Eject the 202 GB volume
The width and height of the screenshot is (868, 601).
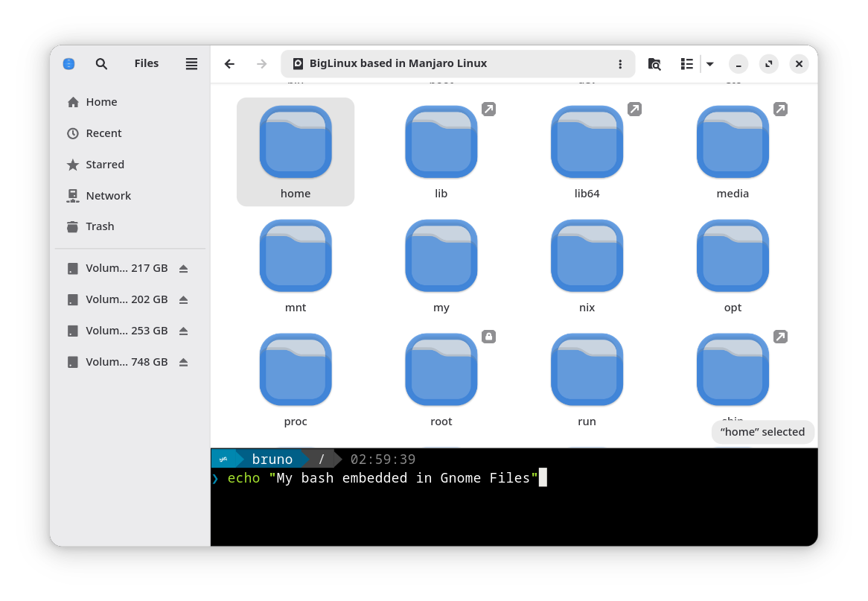pos(183,299)
